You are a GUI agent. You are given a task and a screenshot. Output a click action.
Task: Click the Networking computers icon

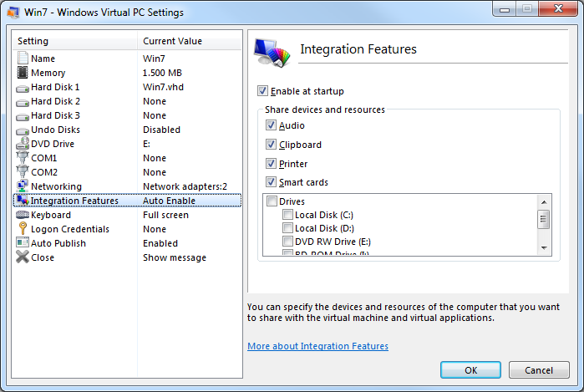tap(23, 186)
